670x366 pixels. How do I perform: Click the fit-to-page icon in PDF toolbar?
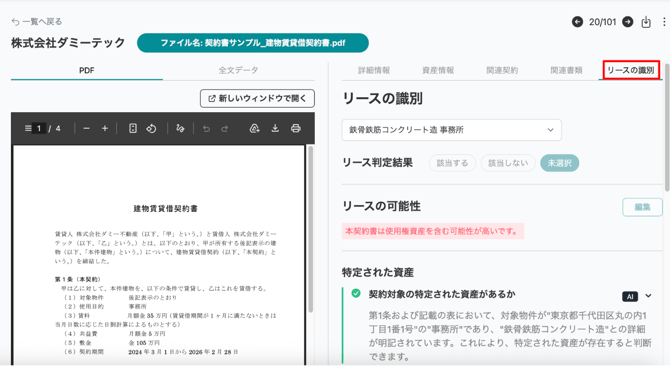click(133, 128)
